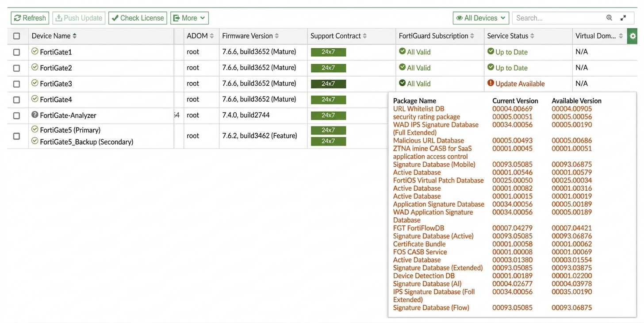The height and width of the screenshot is (323, 644).
Task: Click FortiGate1 All Valid check icon
Action: coord(402,51)
